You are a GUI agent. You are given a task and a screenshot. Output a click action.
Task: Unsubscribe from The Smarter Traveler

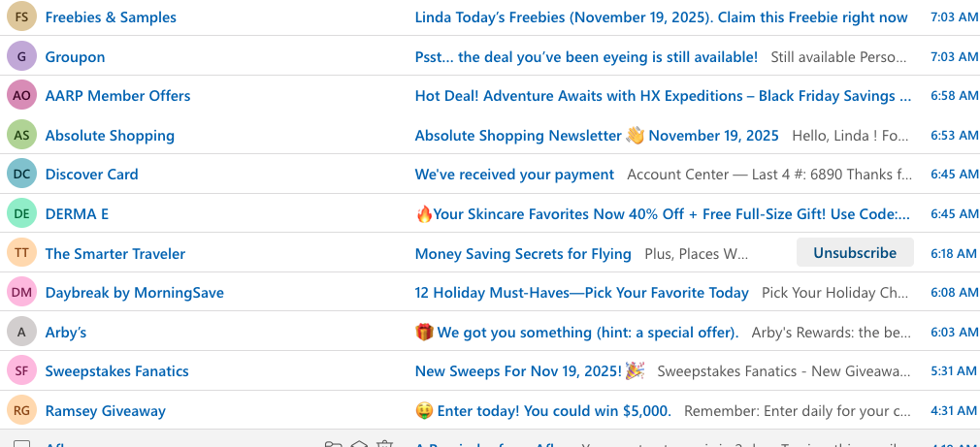(x=854, y=253)
